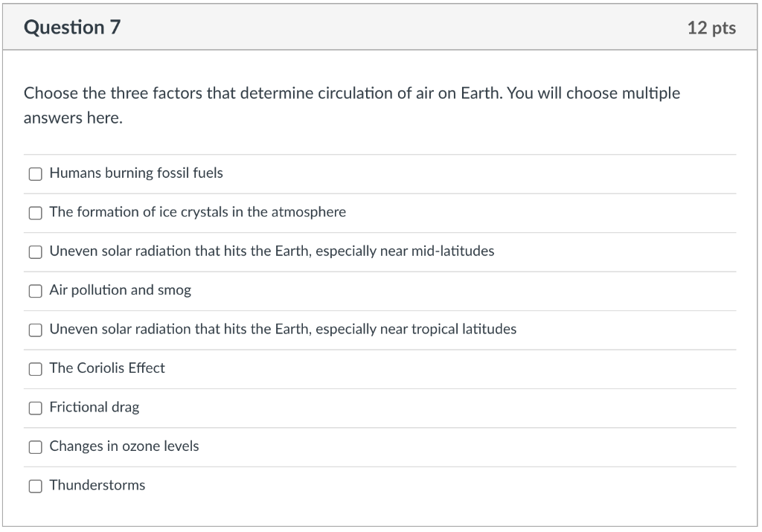Image resolution: width=762 pixels, height=532 pixels.
Task: Click the 'Question 7' header title
Action: click(72, 28)
